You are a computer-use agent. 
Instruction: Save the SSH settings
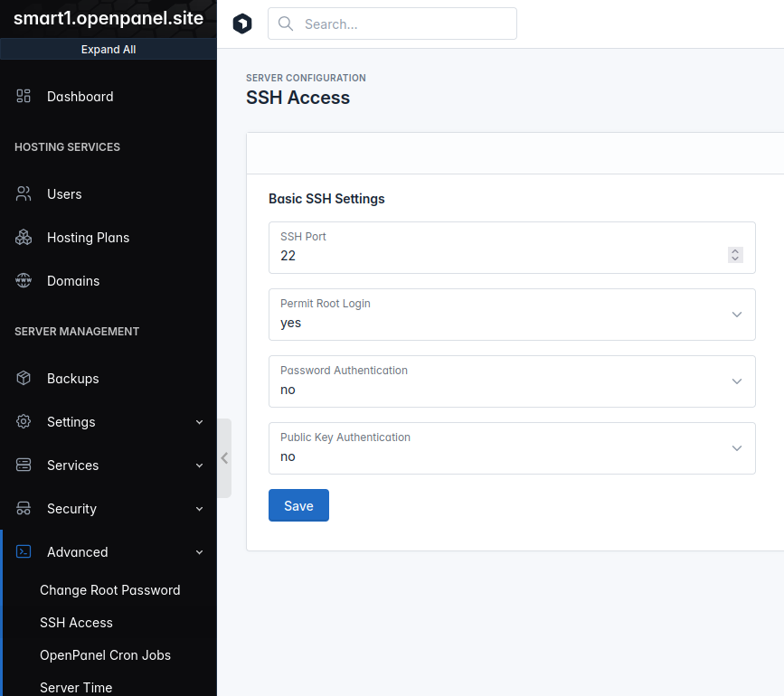tap(298, 505)
